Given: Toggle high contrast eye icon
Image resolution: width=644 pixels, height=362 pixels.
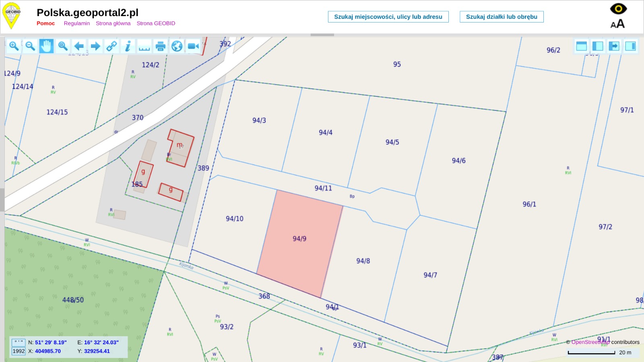Looking at the screenshot, I should [618, 9].
